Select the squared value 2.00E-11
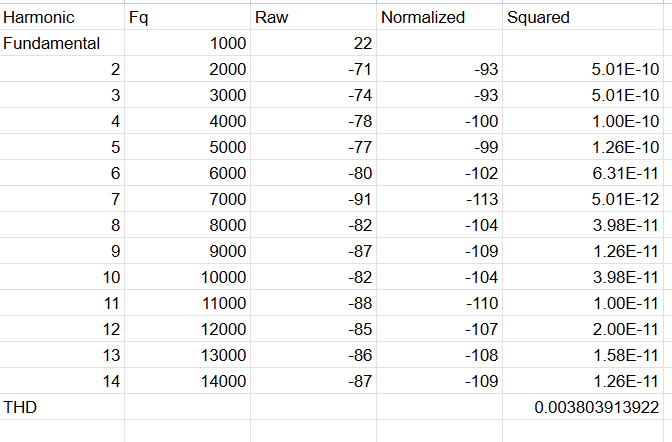The image size is (672, 442). pyautogui.click(x=583, y=329)
